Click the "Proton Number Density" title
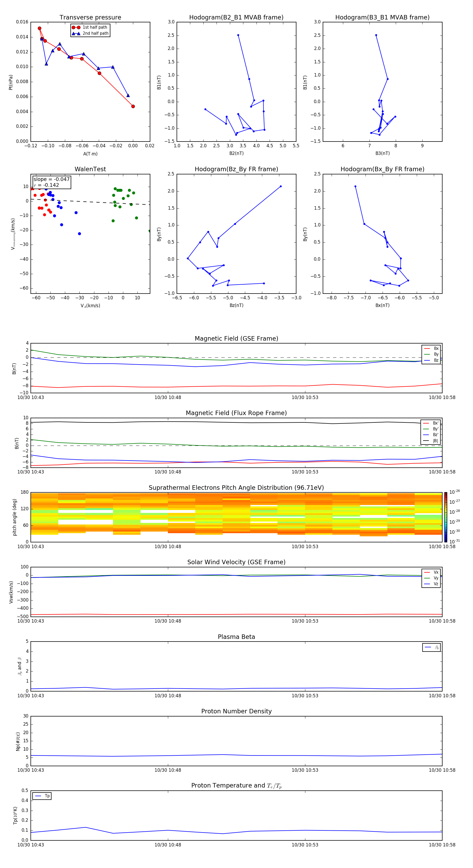The width and height of the screenshot is (473, 868). [236, 711]
